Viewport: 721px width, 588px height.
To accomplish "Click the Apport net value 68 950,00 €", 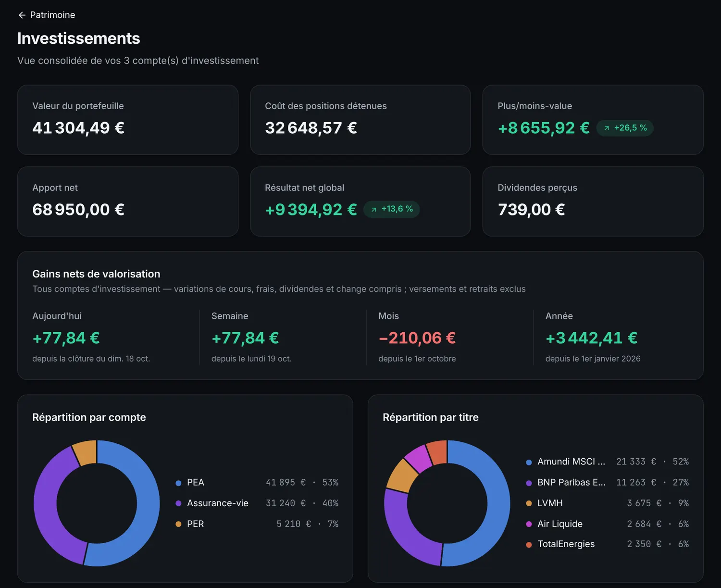I will [x=78, y=210].
